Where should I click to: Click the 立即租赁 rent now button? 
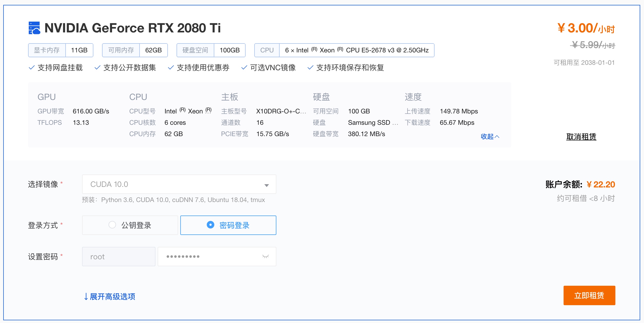pos(589,295)
